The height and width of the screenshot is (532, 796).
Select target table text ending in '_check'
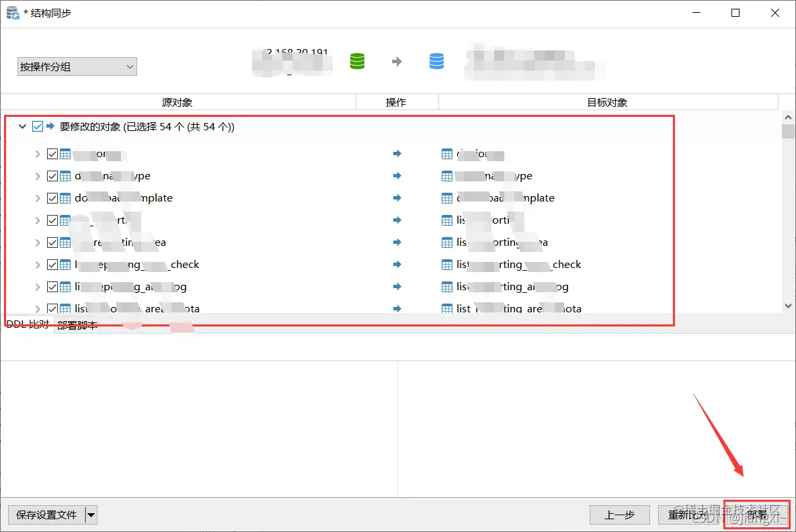tap(518, 264)
